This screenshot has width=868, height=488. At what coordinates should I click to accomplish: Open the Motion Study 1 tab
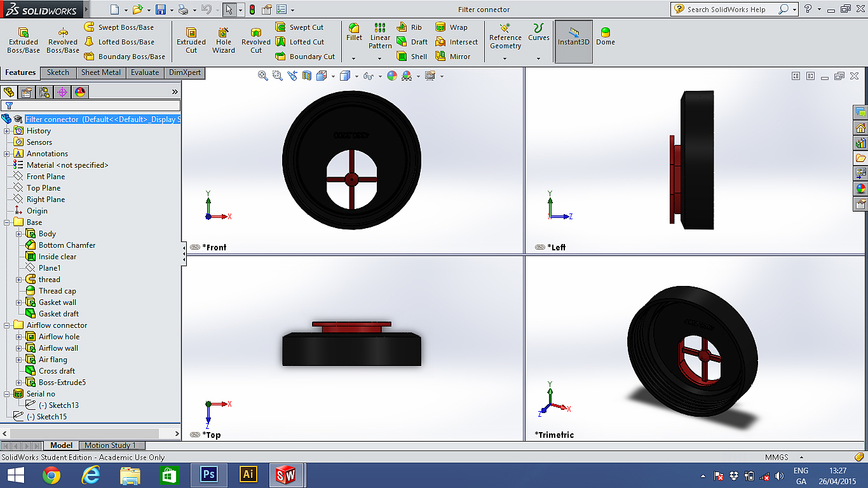[x=110, y=445]
